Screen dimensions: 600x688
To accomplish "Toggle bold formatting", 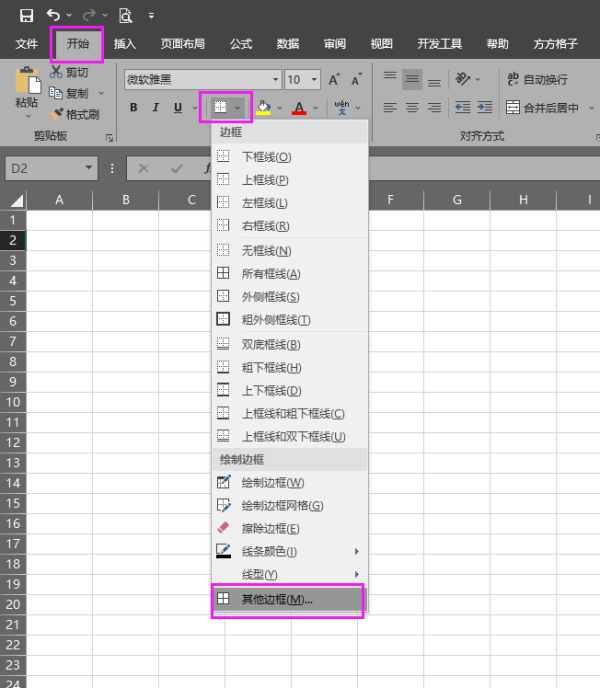I will pyautogui.click(x=134, y=108).
